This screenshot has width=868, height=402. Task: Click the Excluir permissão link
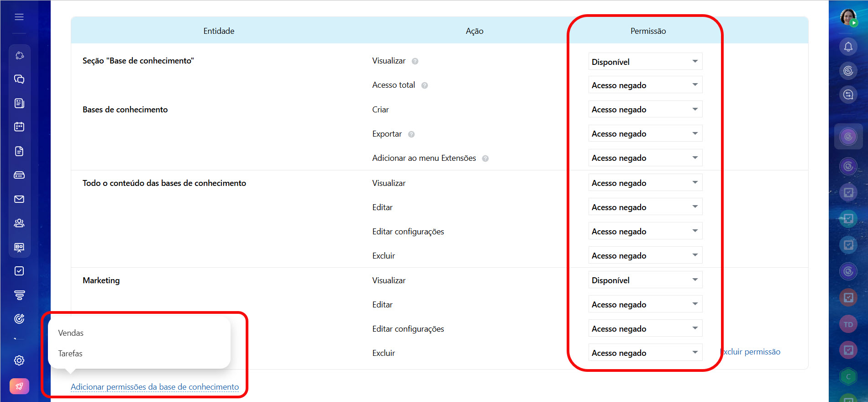tap(751, 352)
